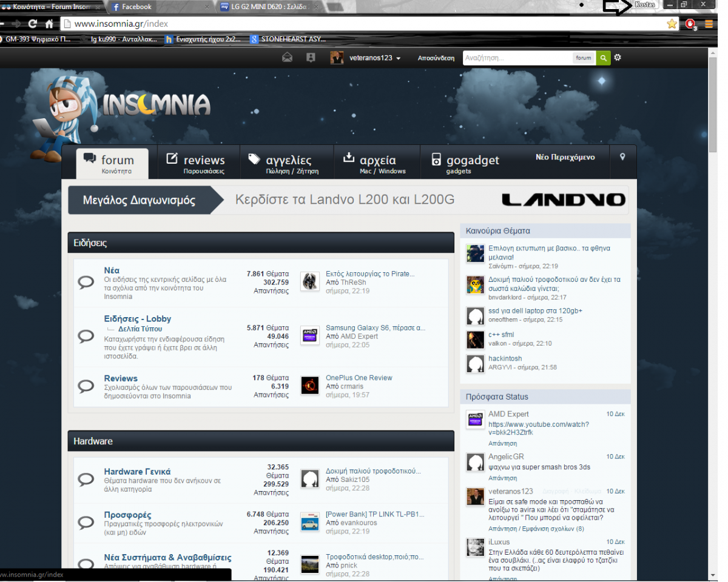Click crmaris avatar beside OnePlus One Review
Image resolution: width=728 pixels, height=582 pixels.
[310, 385]
